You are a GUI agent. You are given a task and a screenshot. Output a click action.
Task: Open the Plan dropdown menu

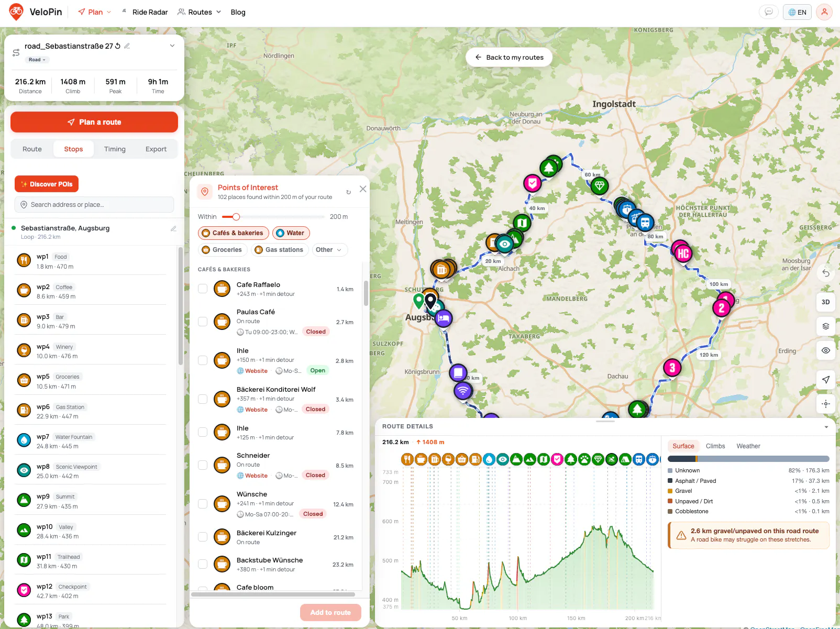[95, 12]
